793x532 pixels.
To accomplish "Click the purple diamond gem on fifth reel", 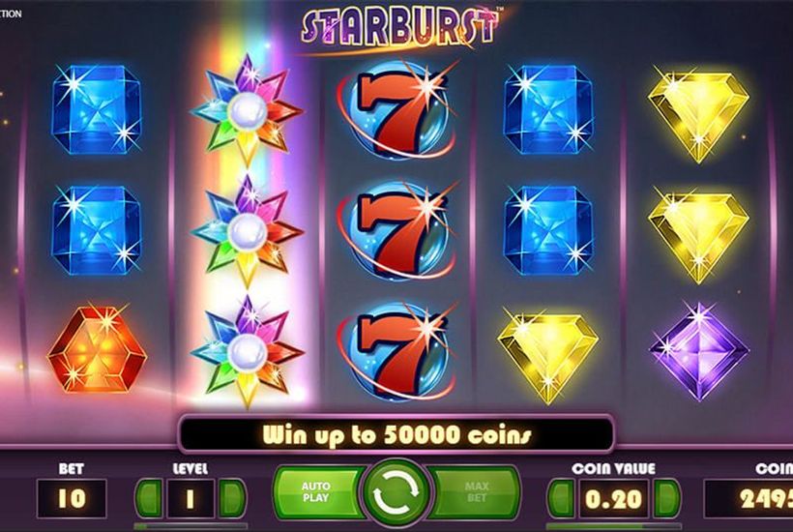I will (x=699, y=351).
